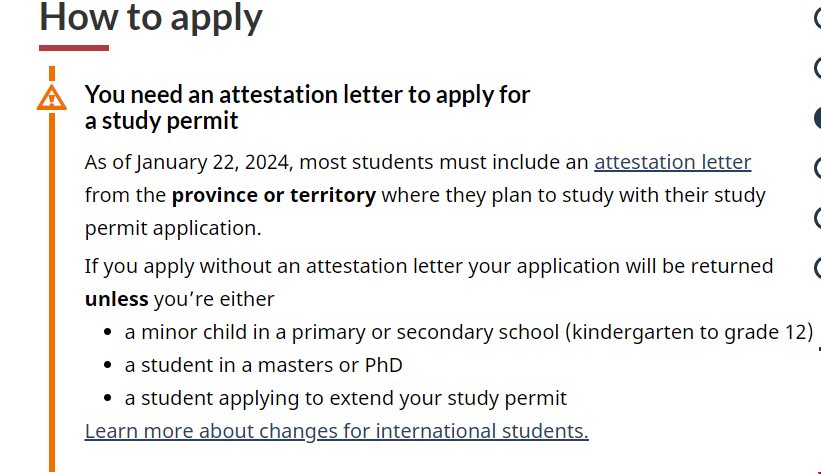Click the "You need an attestation letter" alert heading
This screenshot has height=474, width=821.
tap(307, 107)
